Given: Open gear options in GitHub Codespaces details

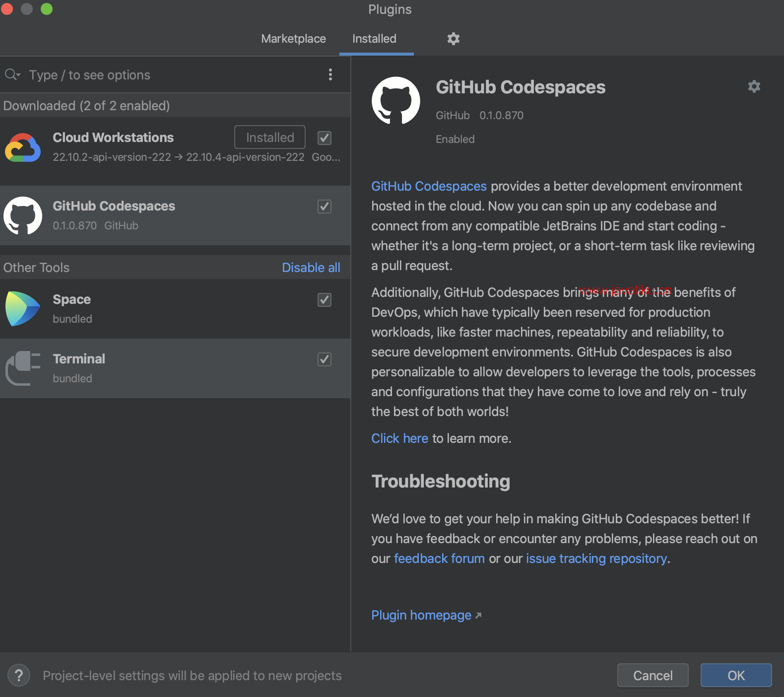Looking at the screenshot, I should point(754,87).
